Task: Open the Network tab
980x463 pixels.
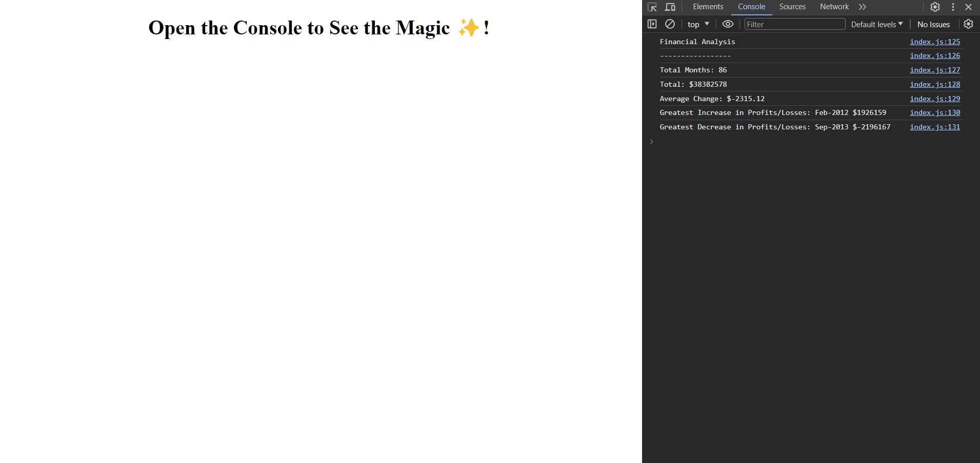Action: click(834, 7)
